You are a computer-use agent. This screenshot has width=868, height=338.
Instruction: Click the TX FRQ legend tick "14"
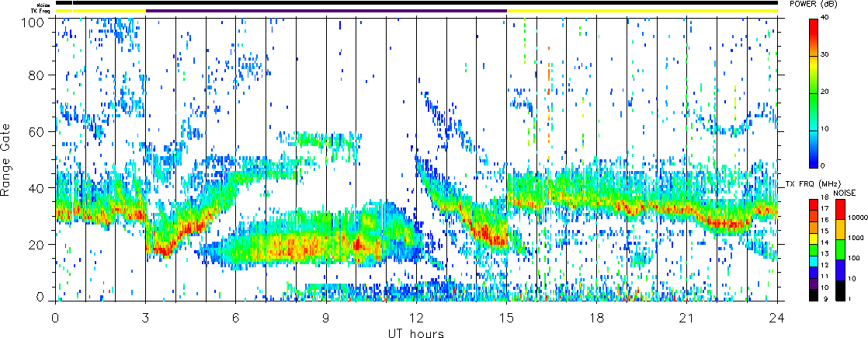[x=825, y=242]
